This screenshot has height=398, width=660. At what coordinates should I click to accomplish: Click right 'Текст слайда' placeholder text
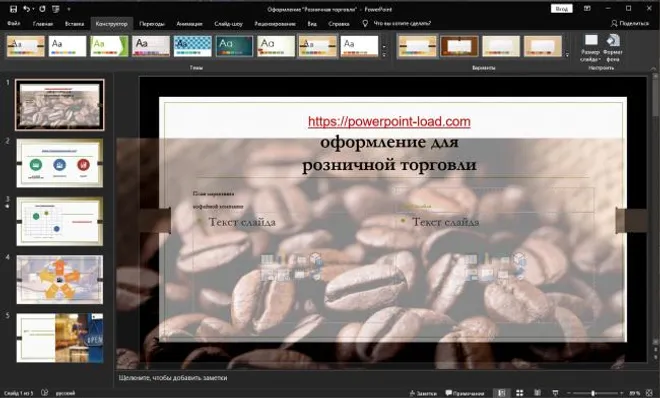coord(445,222)
